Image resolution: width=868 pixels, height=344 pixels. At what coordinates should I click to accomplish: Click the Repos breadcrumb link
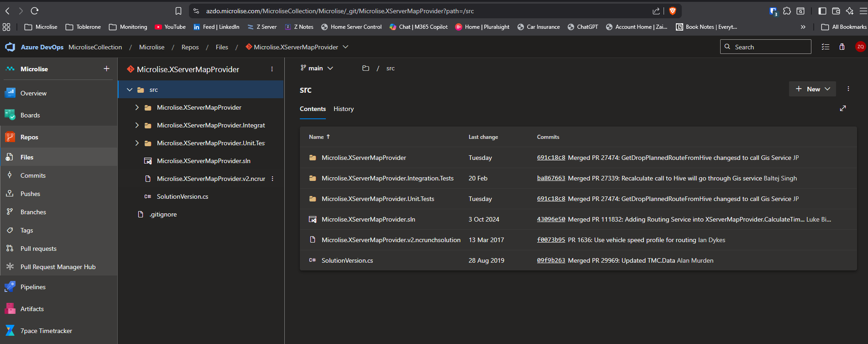click(x=190, y=47)
